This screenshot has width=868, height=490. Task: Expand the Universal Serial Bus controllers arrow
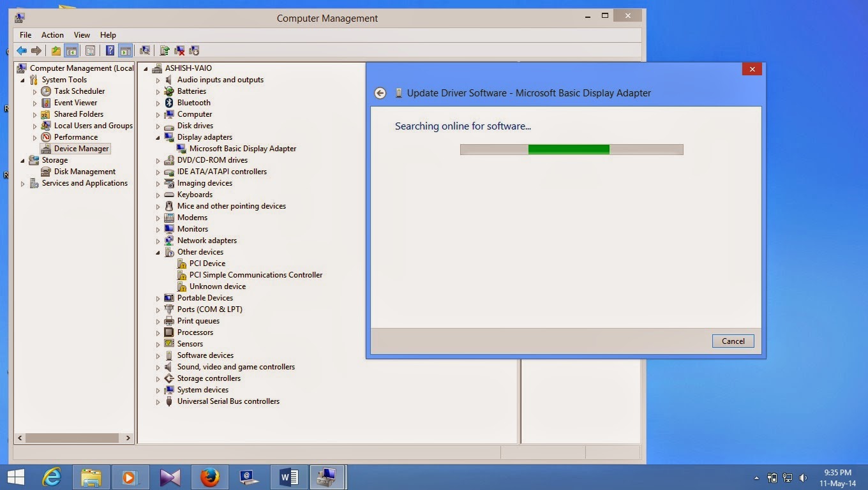click(158, 401)
